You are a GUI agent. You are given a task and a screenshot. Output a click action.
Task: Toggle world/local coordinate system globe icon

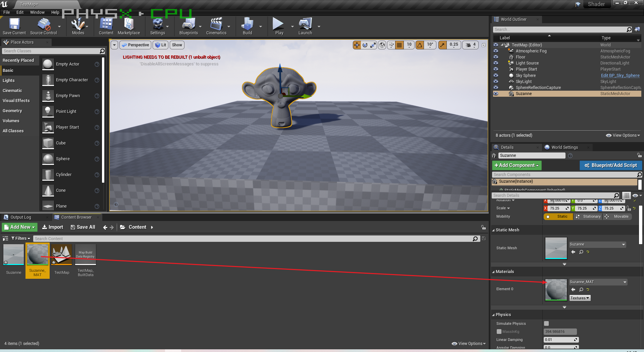point(382,45)
